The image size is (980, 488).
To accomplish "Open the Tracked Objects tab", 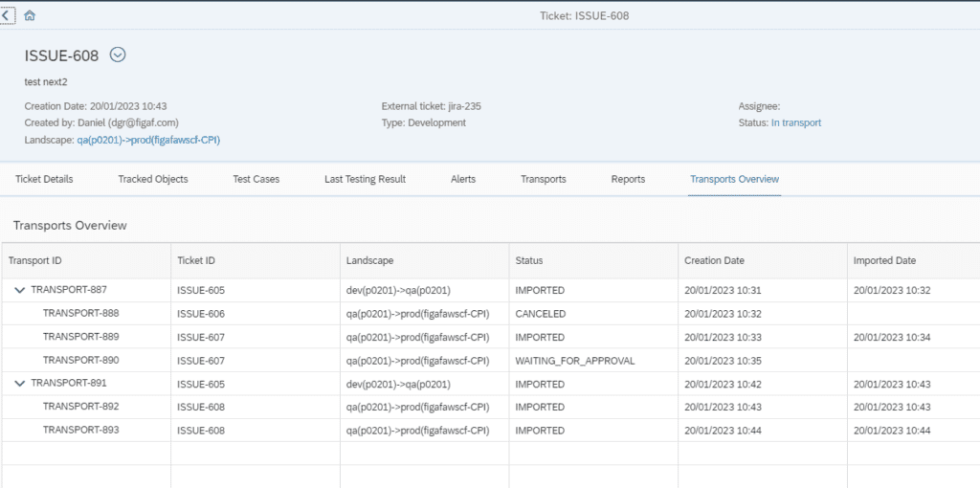I will 153,179.
